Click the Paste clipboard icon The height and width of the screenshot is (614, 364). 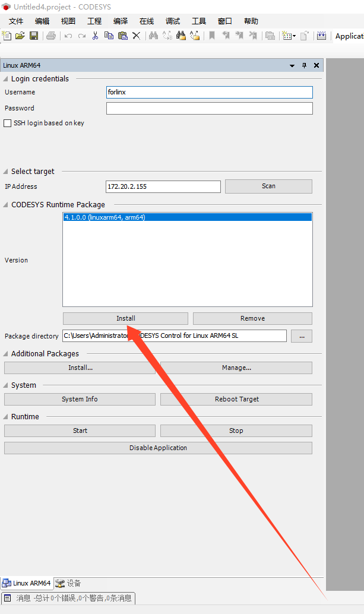123,36
